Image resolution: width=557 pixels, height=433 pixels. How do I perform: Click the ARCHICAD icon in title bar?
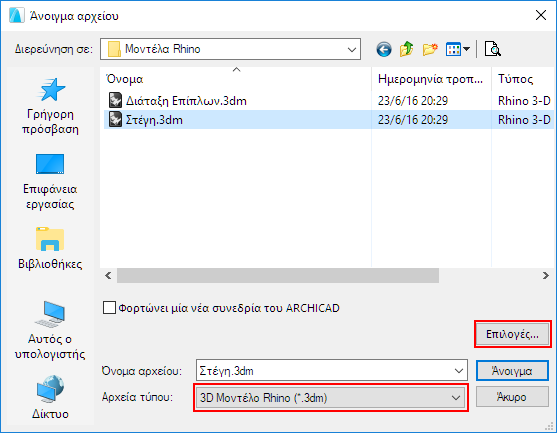click(x=17, y=16)
